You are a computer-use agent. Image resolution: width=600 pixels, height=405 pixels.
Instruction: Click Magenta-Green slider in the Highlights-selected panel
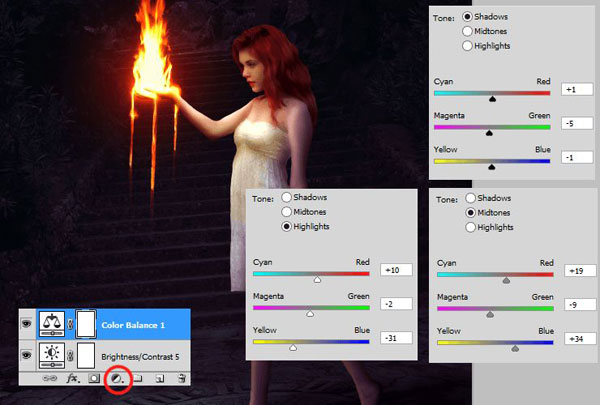[311, 308]
